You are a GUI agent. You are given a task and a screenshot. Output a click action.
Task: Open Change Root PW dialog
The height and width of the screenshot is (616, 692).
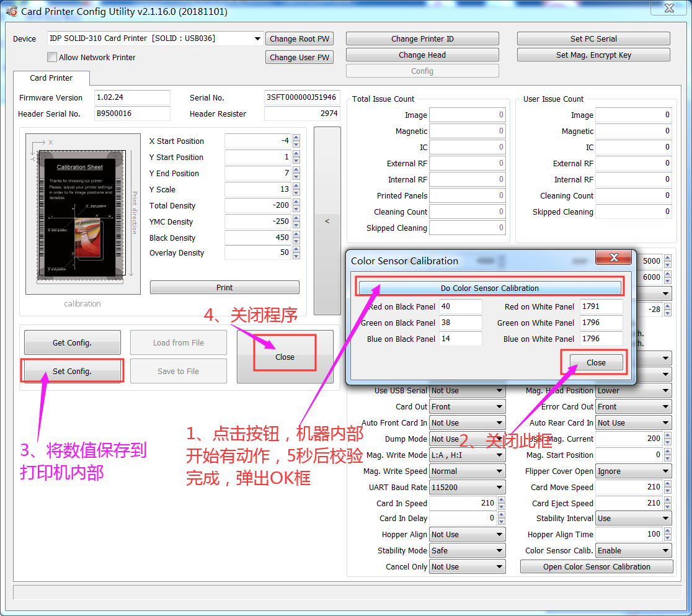pyautogui.click(x=299, y=38)
